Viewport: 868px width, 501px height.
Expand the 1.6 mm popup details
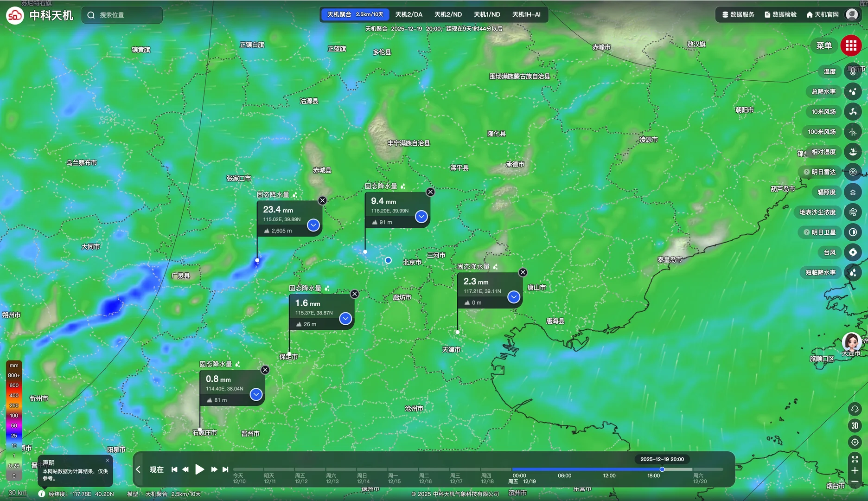coord(345,318)
